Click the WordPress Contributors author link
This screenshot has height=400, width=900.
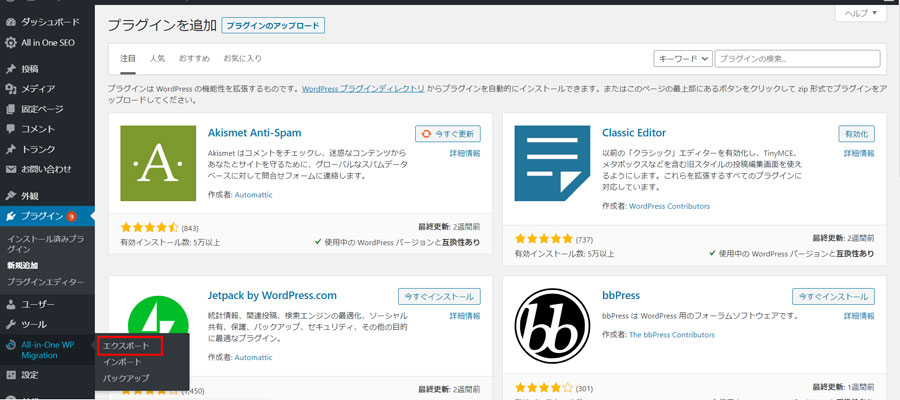(669, 206)
